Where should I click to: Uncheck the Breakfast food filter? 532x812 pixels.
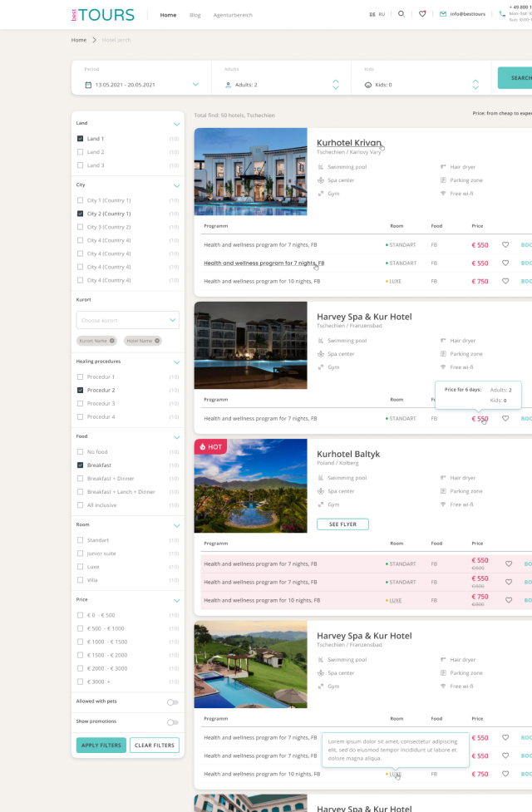click(80, 465)
